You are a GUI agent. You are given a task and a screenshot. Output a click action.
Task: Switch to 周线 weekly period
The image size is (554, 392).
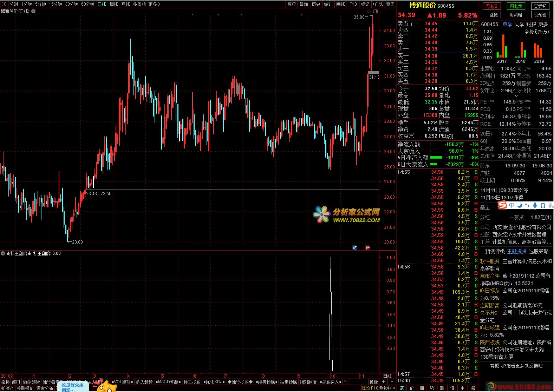pyautogui.click(x=114, y=4)
